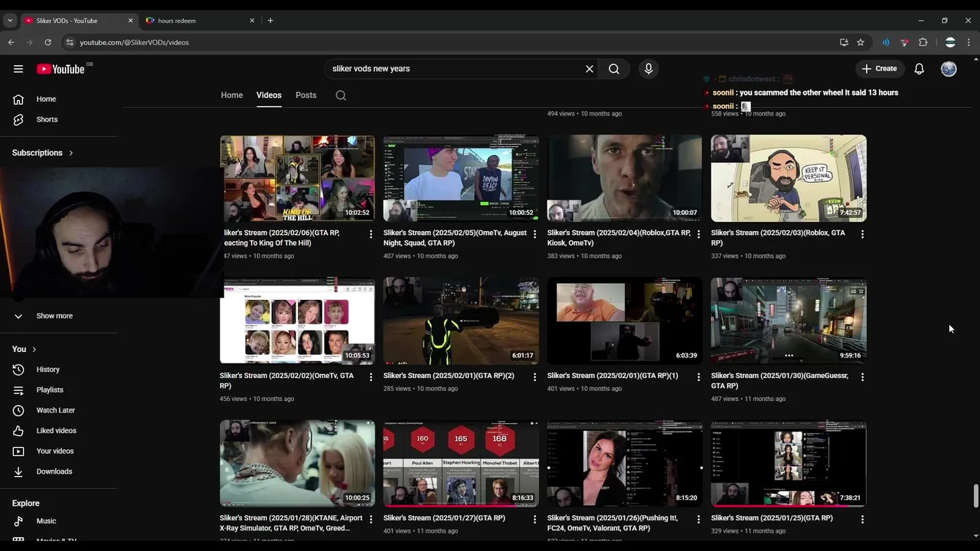Open a new browser tab
This screenshot has height=551, width=980.
[270, 21]
